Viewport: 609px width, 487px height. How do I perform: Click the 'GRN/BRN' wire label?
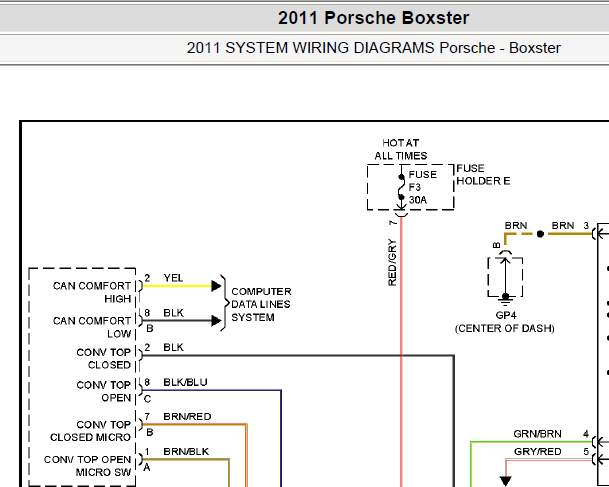[537, 434]
